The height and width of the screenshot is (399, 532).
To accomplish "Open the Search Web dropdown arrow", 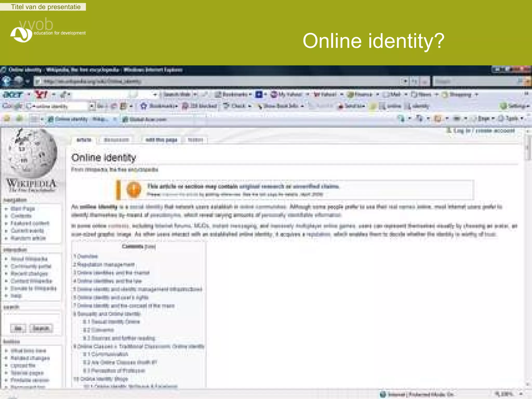I will [x=195, y=95].
